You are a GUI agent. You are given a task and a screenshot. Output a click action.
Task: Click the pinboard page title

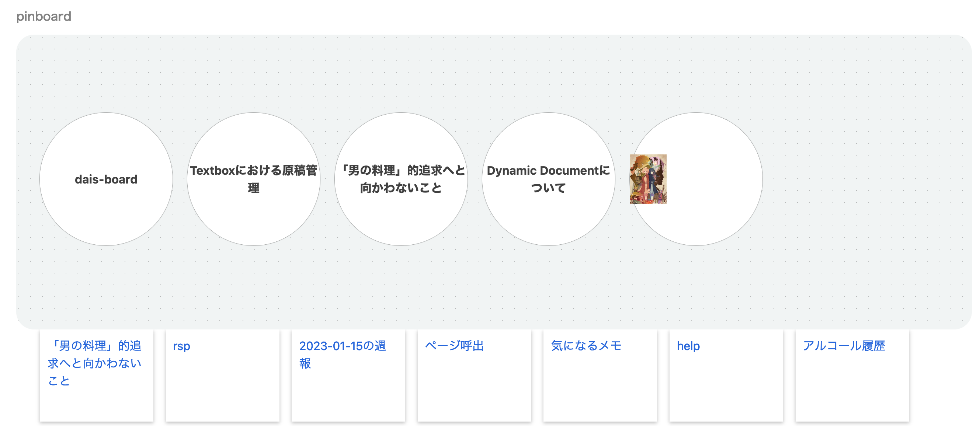[x=44, y=16]
